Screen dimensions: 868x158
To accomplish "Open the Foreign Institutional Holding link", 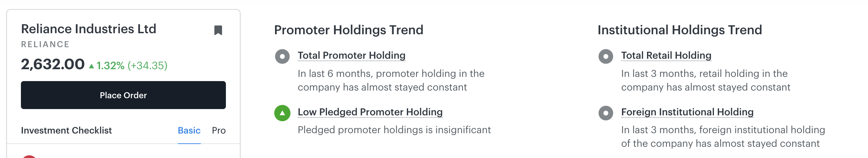I will tap(687, 112).
